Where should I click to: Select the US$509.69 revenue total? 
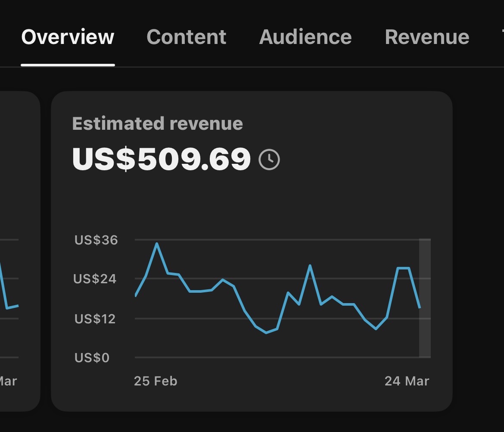coord(161,159)
